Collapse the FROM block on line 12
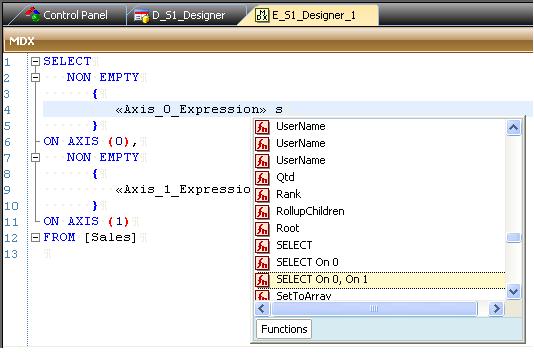The width and height of the screenshot is (534, 360). click(x=35, y=237)
